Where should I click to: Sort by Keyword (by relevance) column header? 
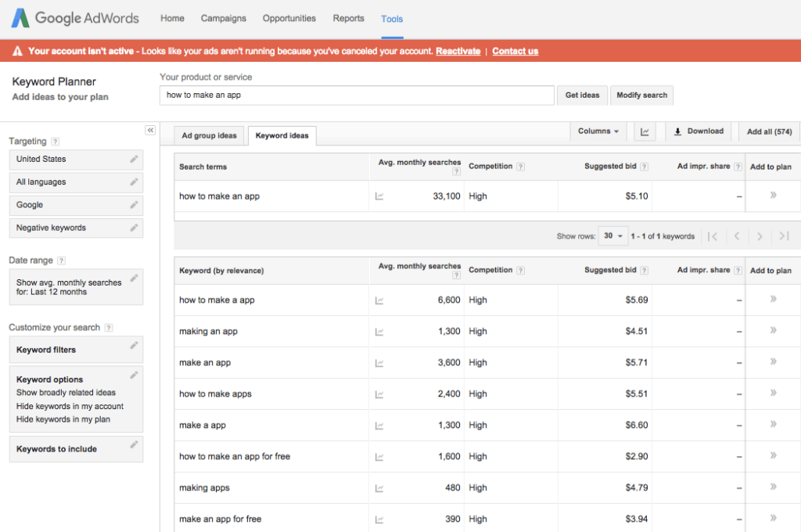[221, 271]
